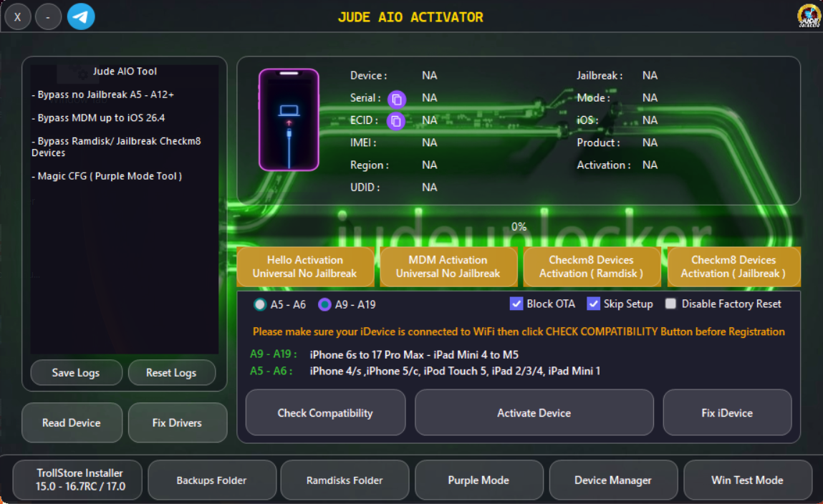The height and width of the screenshot is (504, 823).
Task: Toggle the Skip Setup checkbox
Action: [x=593, y=304]
